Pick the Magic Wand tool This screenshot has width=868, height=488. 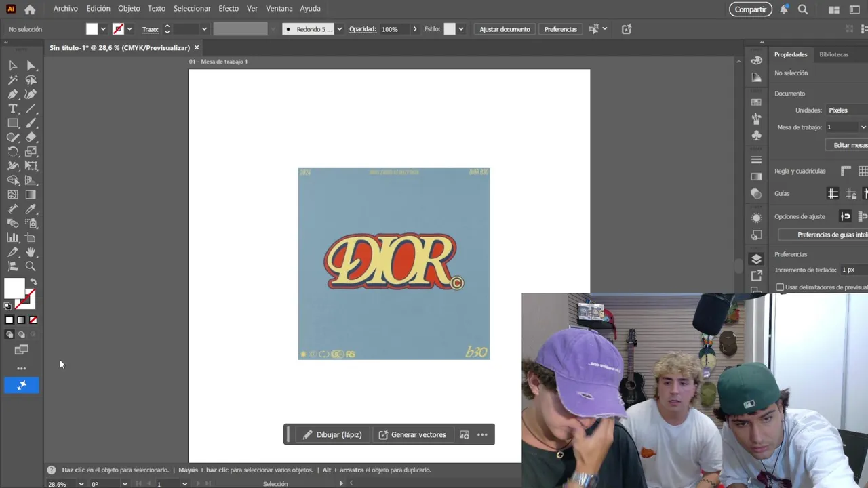point(13,80)
